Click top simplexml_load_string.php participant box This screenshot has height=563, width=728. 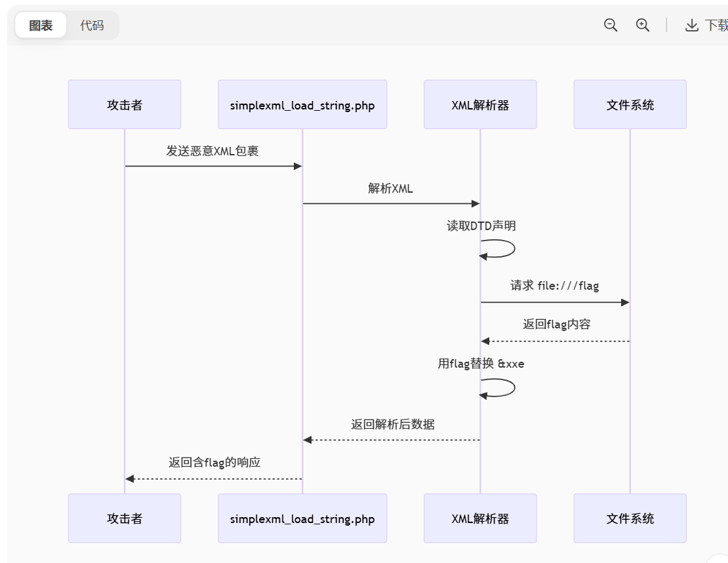click(x=302, y=105)
